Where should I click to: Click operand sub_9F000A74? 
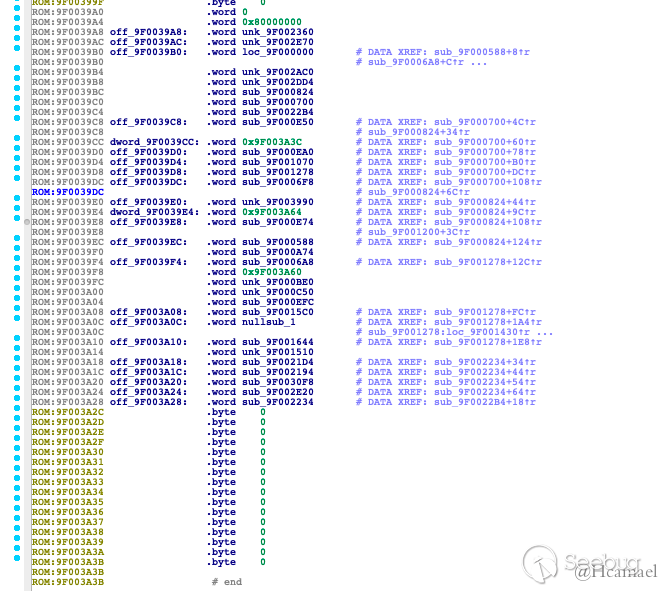pos(278,252)
